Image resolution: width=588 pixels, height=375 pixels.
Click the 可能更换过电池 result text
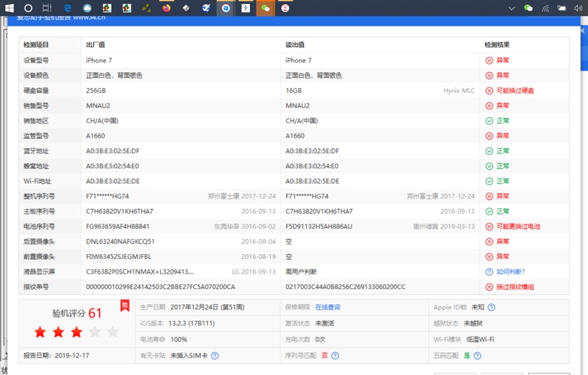click(x=518, y=226)
